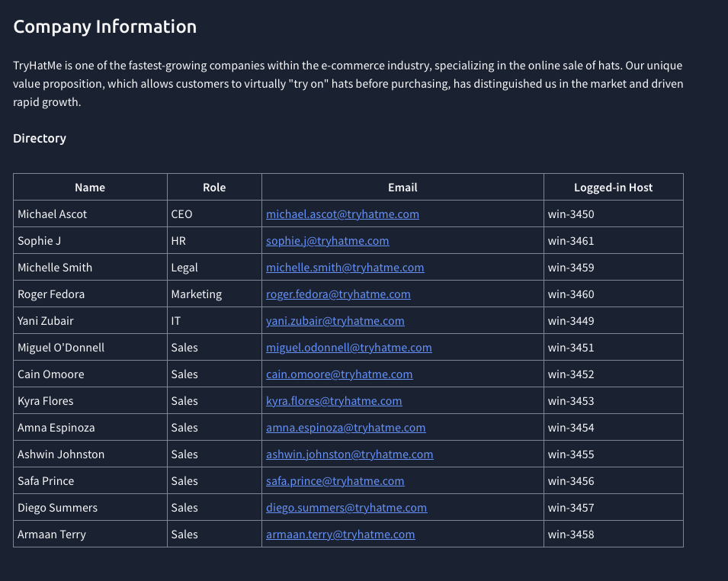Click the name Safa Prince
The height and width of the screenshot is (581, 728).
point(46,481)
